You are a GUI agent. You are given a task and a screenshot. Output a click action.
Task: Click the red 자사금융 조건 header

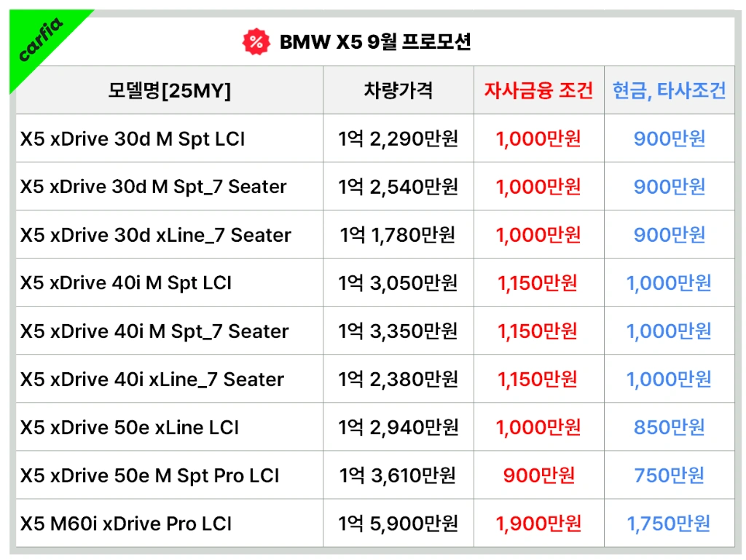pyautogui.click(x=538, y=90)
